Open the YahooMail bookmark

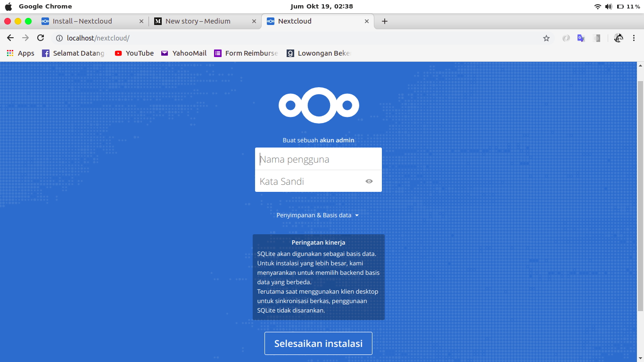click(x=184, y=53)
